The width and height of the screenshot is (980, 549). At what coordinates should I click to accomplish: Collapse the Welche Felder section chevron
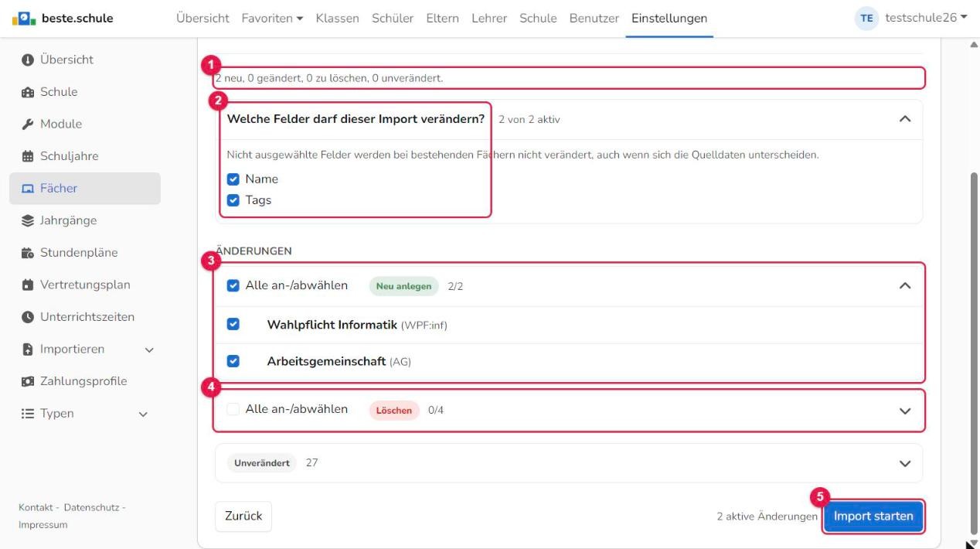(x=905, y=119)
